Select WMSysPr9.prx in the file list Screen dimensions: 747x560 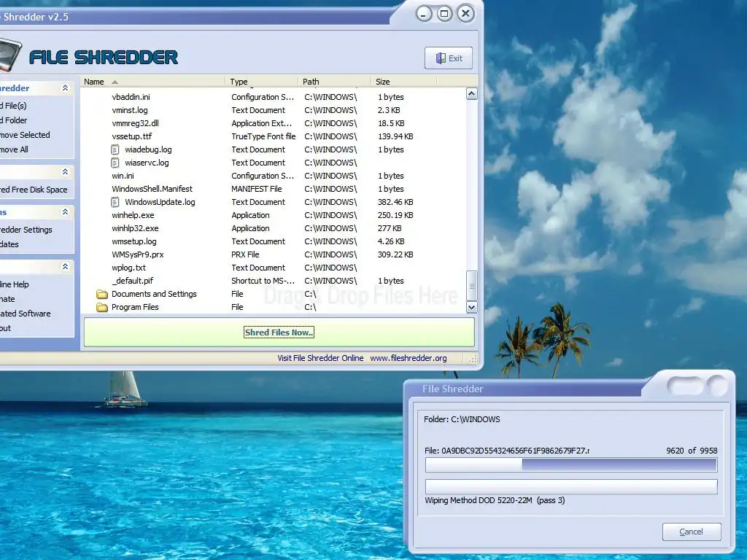coord(138,254)
